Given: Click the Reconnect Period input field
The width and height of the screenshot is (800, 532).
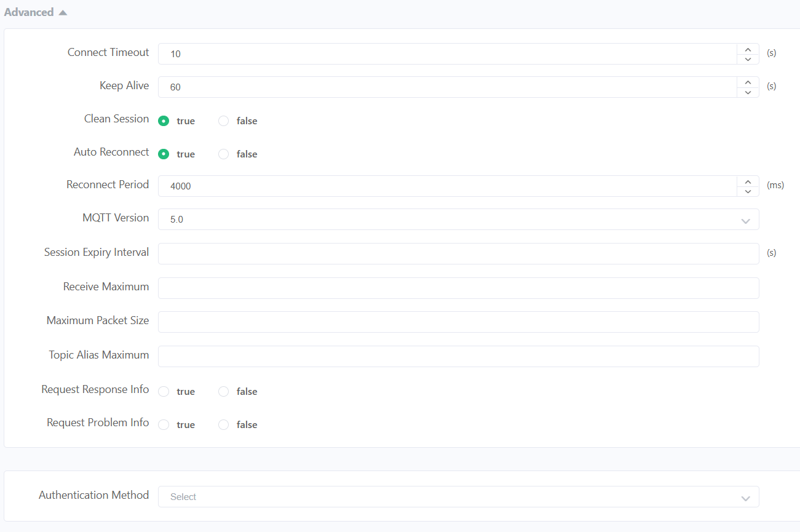Looking at the screenshot, I should click(447, 186).
